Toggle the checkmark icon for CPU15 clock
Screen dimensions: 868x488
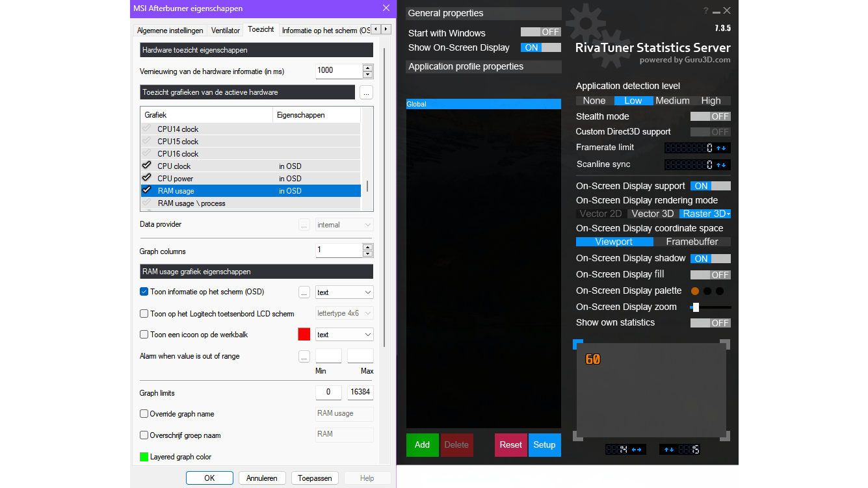(146, 141)
